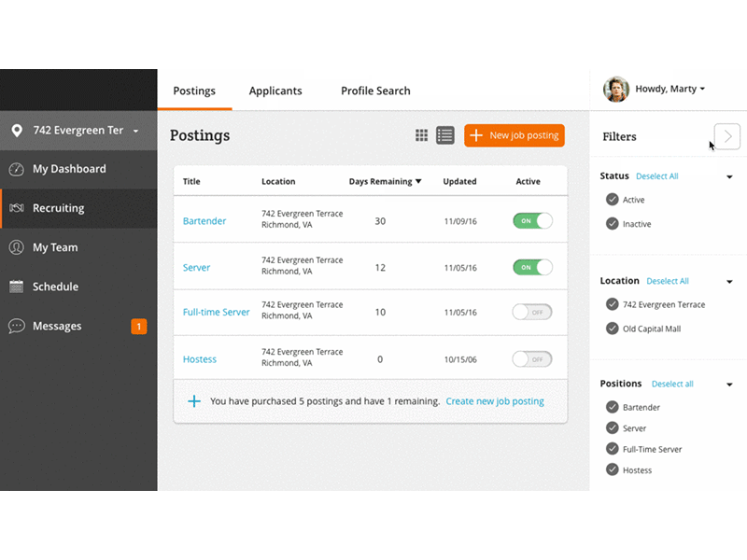Viewport: 747px width, 560px height.
Task: Click the New job posting button
Action: [x=514, y=135]
